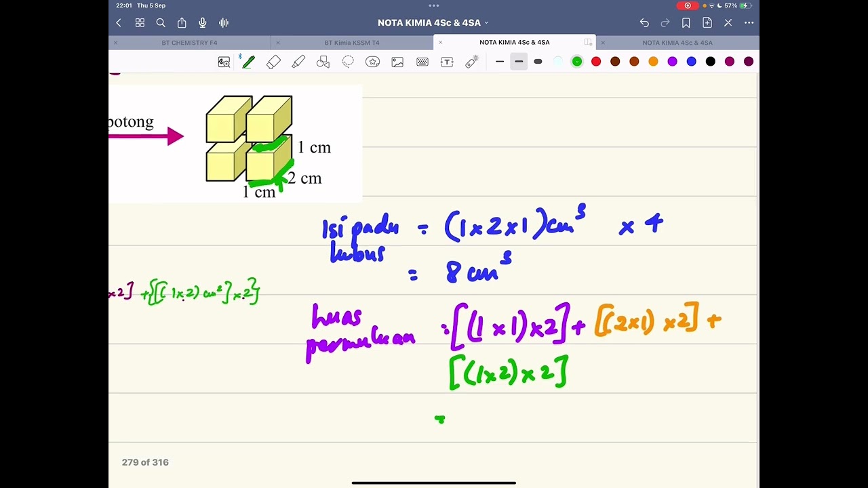Image resolution: width=868 pixels, height=488 pixels.
Task: Open the stickers and elements tool
Action: [x=372, y=62]
